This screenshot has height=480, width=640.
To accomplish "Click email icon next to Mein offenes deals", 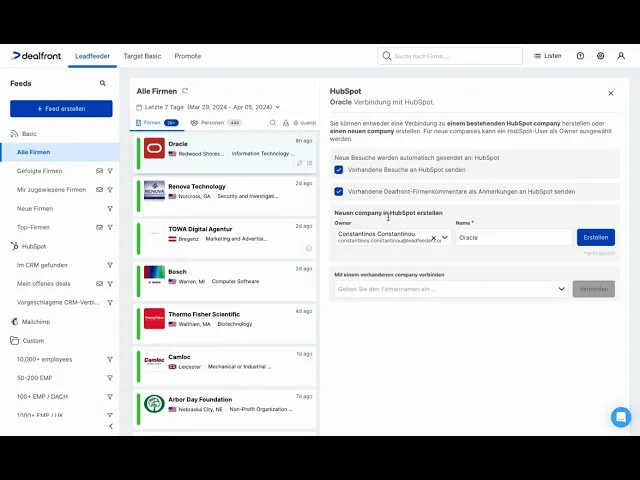I will [x=99, y=284].
